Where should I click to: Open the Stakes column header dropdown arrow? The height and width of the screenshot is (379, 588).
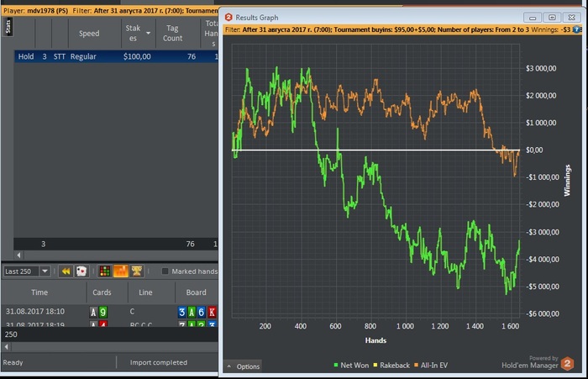(x=149, y=33)
